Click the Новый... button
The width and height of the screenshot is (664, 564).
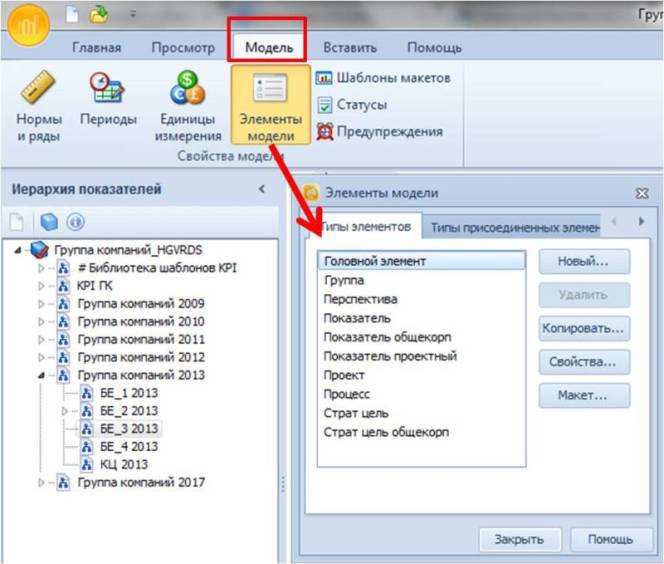click(x=585, y=261)
